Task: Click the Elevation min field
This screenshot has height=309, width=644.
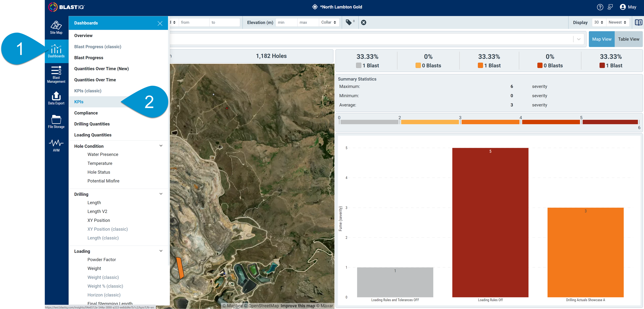Action: (286, 22)
